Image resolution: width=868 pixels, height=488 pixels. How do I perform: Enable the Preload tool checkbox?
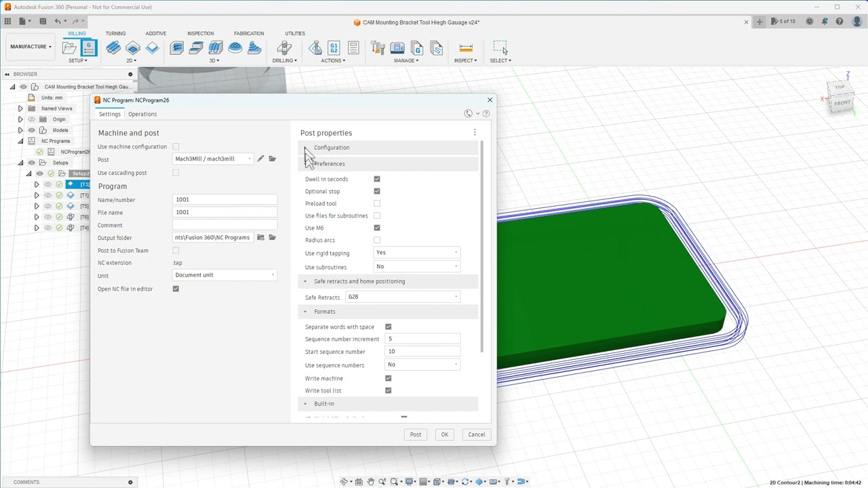[x=377, y=203]
